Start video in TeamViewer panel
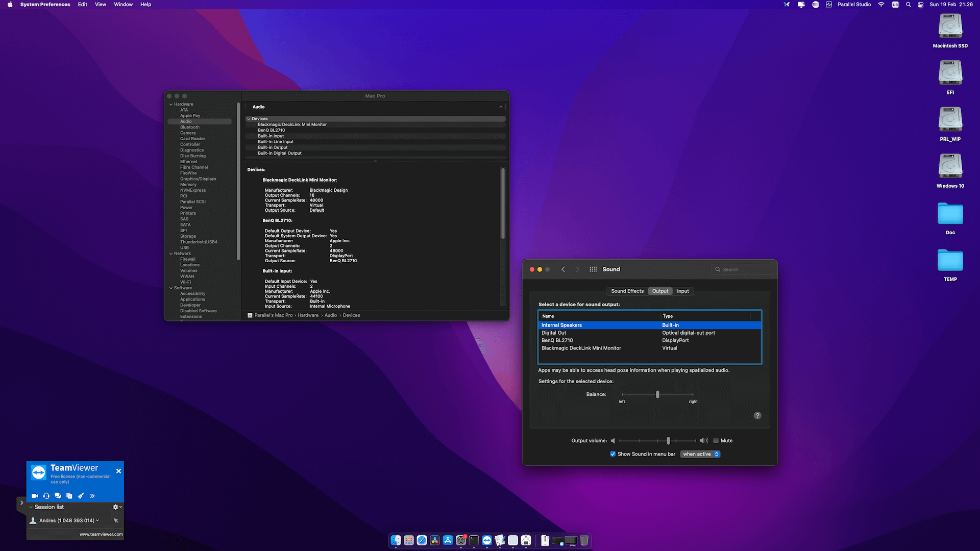Viewport: 980px width, 551px height. 35,496
